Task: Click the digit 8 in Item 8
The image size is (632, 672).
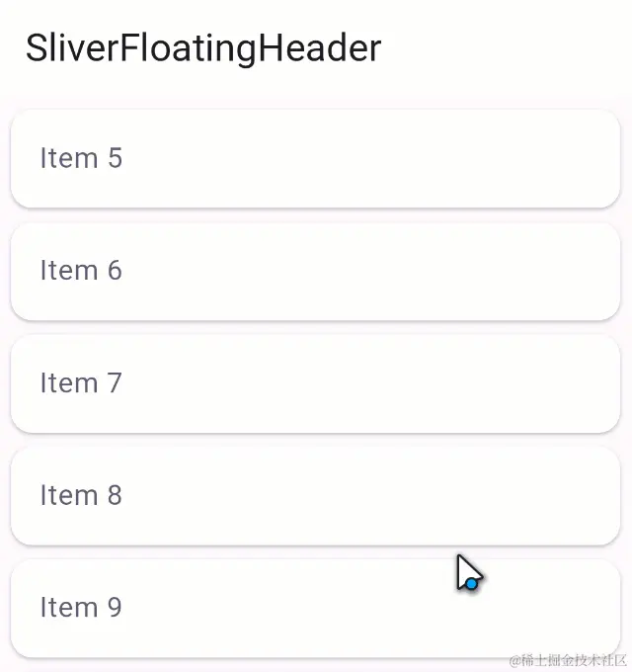Action: click(x=115, y=495)
